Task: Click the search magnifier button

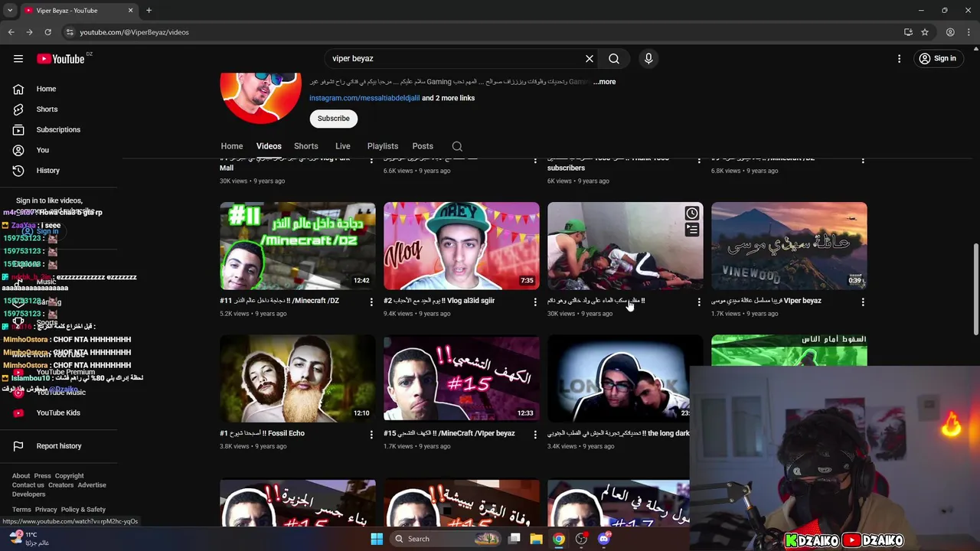Action: [614, 58]
